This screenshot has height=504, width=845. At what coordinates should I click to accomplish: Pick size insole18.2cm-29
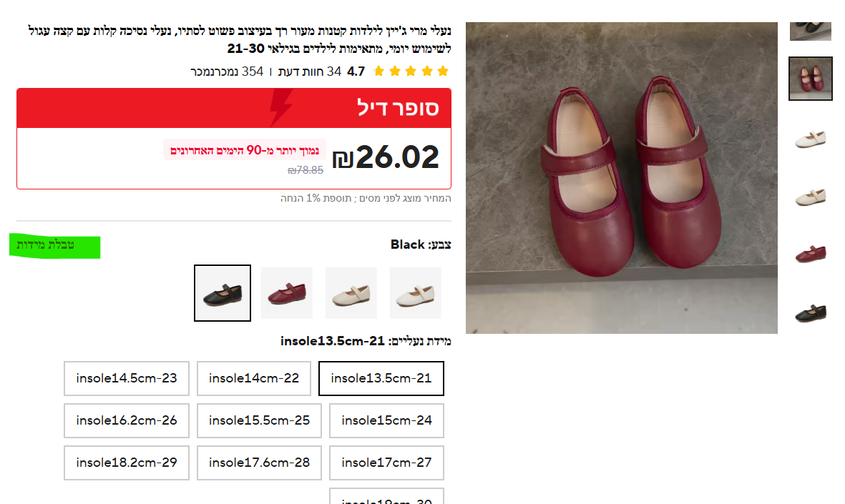point(127,463)
